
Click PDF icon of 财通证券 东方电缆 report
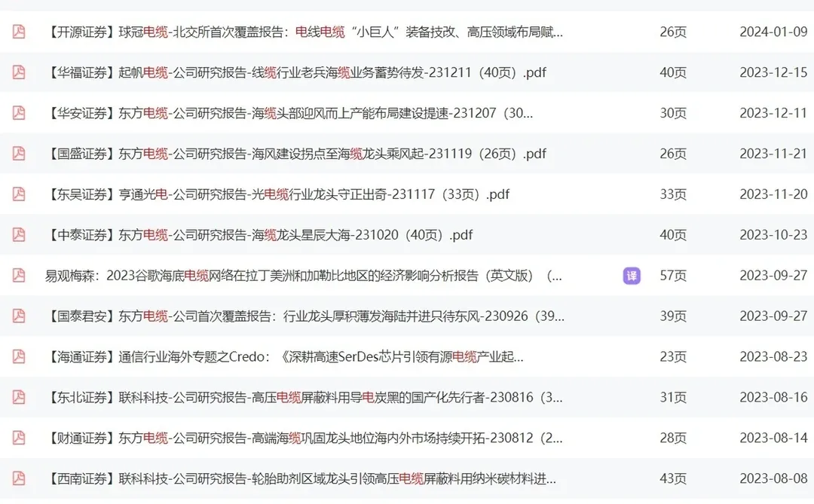coord(19,438)
